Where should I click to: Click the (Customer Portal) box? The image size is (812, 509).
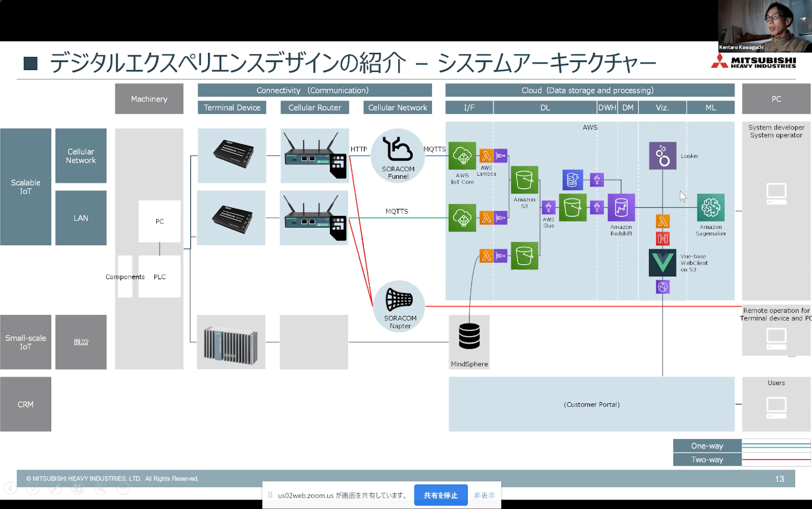[x=591, y=404]
